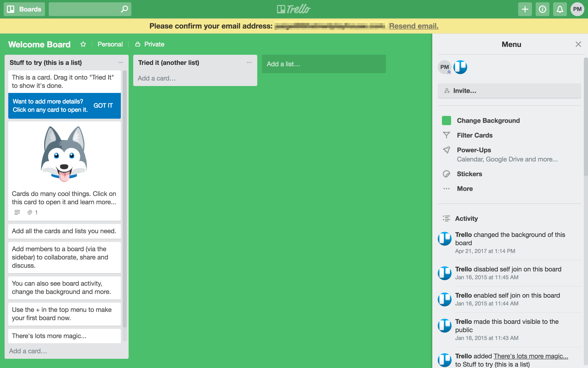Close the Menu panel

pyautogui.click(x=578, y=44)
